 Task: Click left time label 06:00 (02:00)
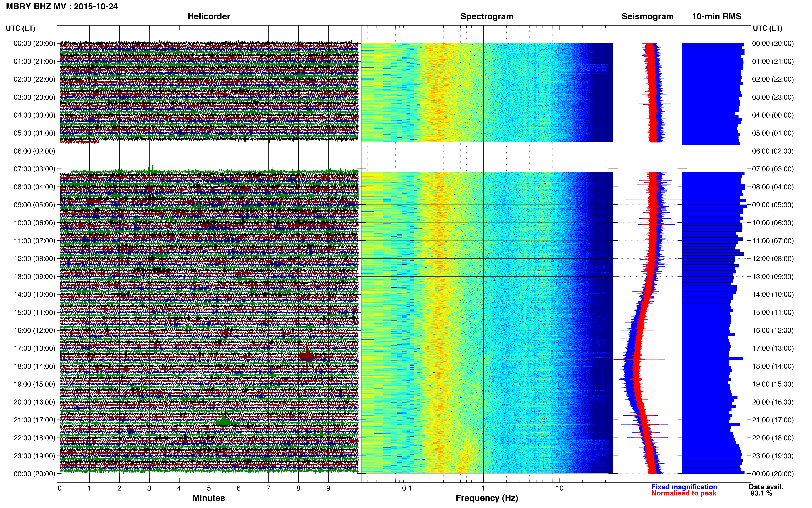tap(34, 151)
